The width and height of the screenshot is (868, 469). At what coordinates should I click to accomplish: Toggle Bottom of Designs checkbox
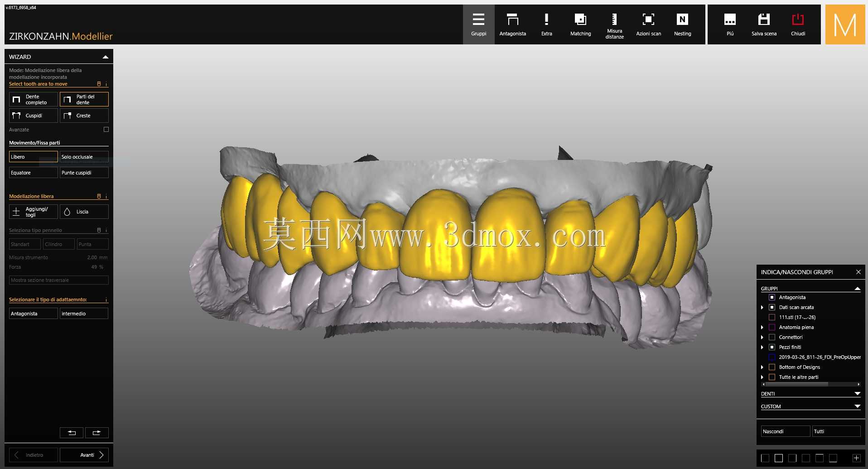tap(772, 367)
